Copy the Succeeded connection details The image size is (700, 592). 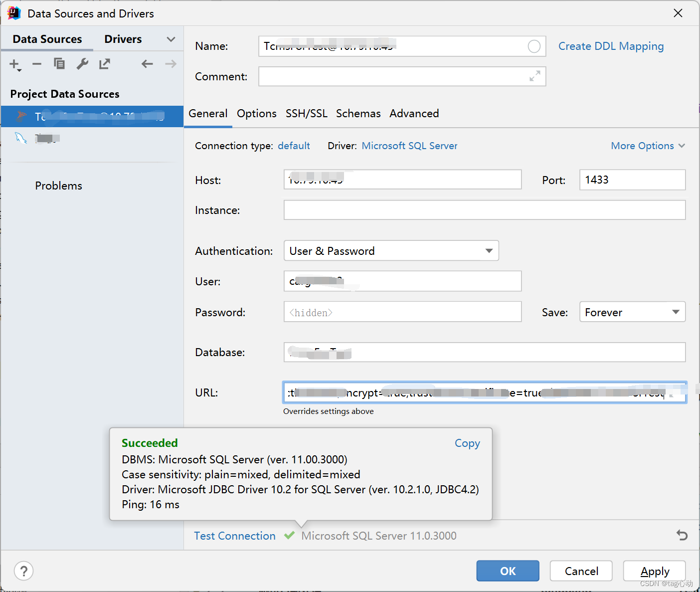467,443
